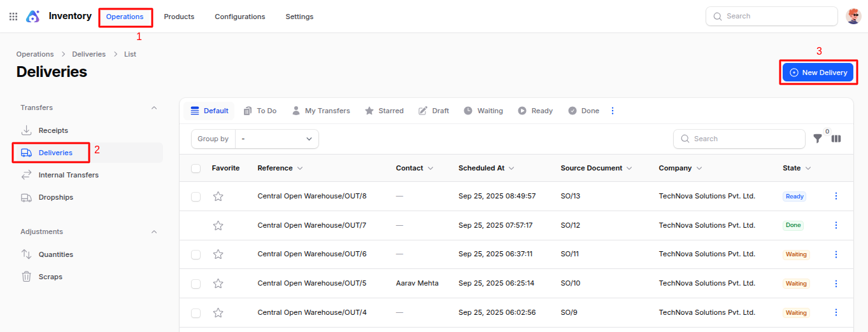Collapse the Transfers sidebar section
The width and height of the screenshot is (868, 332).
tap(154, 108)
